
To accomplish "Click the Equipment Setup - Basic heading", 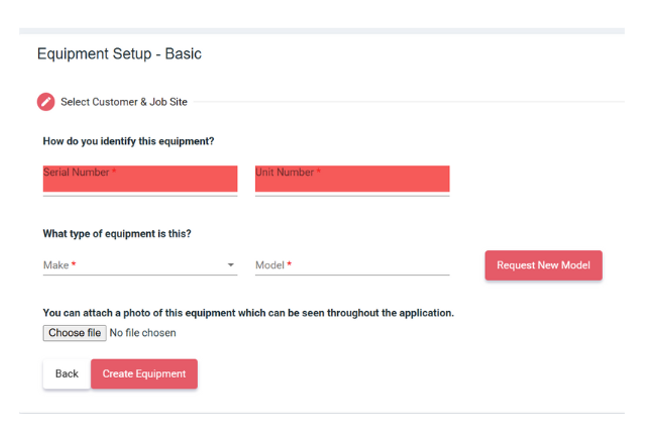I will tap(119, 54).
